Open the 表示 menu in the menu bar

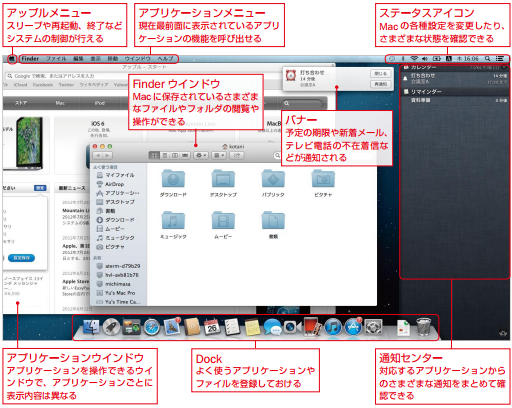coord(96,59)
